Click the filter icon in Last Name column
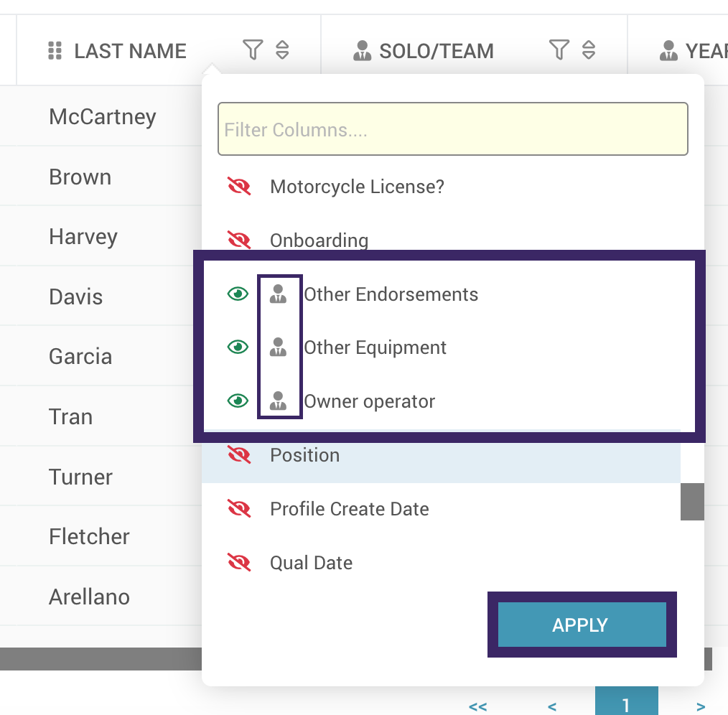Screen dimensions: 728x715 252,50
